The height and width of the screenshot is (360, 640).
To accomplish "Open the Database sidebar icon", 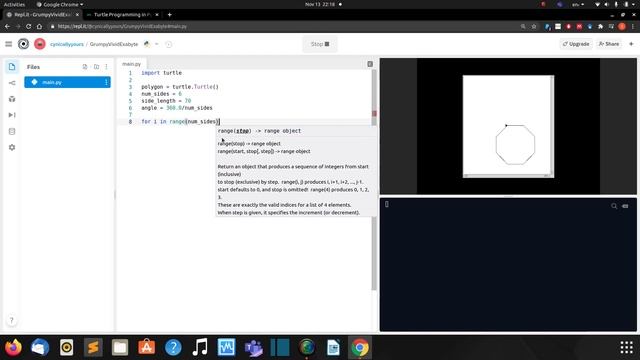I will pos(12,131).
